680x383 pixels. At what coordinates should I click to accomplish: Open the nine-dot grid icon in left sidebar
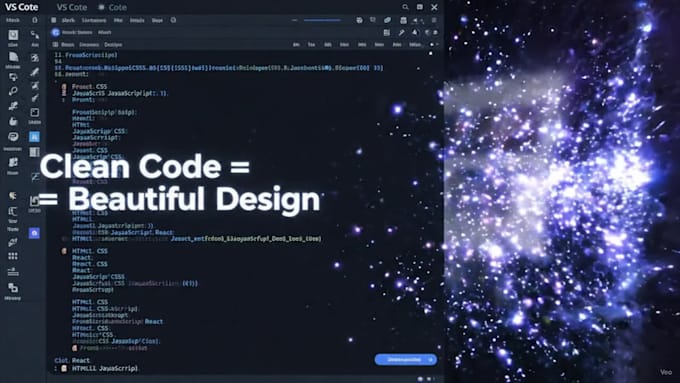pos(13,256)
